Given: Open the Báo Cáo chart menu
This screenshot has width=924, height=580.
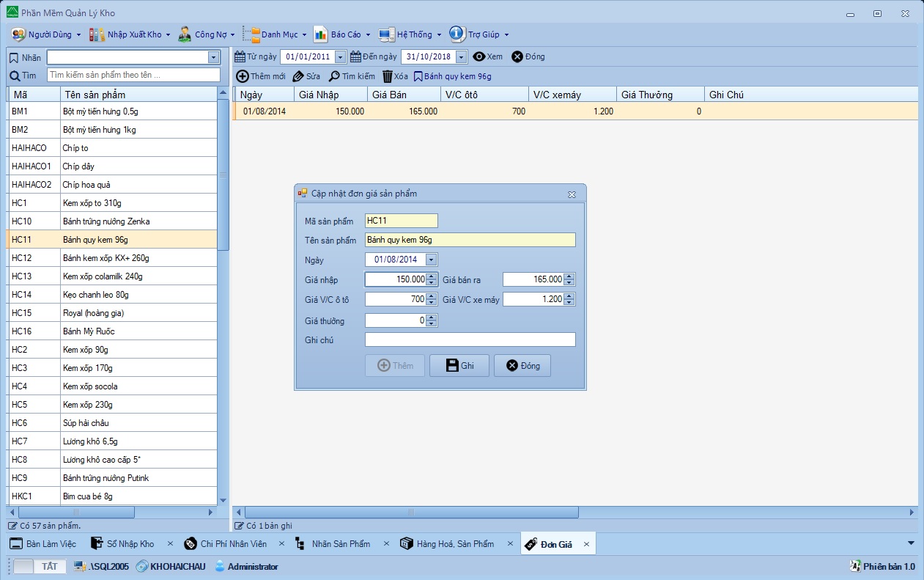Looking at the screenshot, I should [341, 34].
